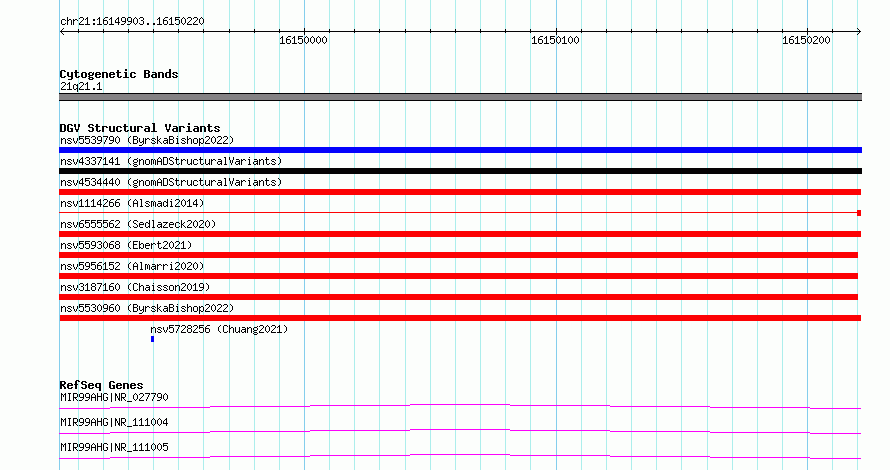Click the 16150100 ruler tick label

[555, 40]
